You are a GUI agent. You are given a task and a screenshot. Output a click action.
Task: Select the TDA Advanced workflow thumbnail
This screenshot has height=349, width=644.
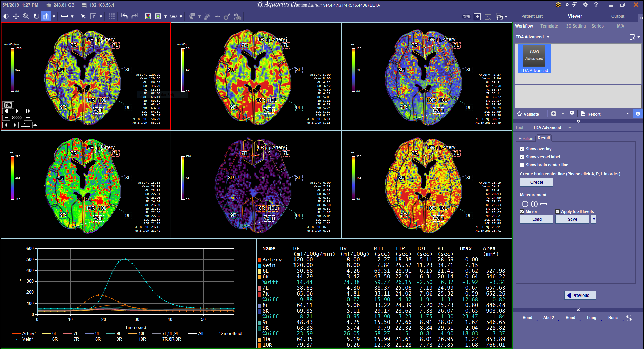534,59
